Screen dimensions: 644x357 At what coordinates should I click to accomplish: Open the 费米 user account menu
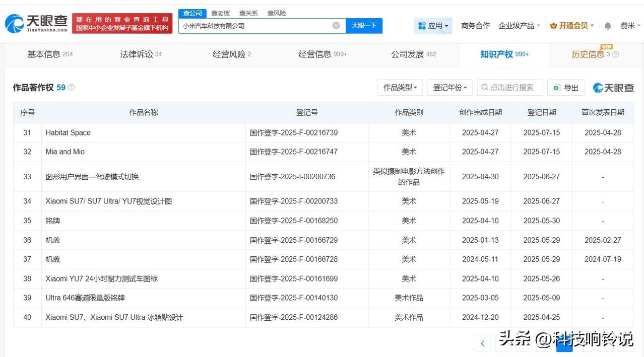[x=630, y=26]
